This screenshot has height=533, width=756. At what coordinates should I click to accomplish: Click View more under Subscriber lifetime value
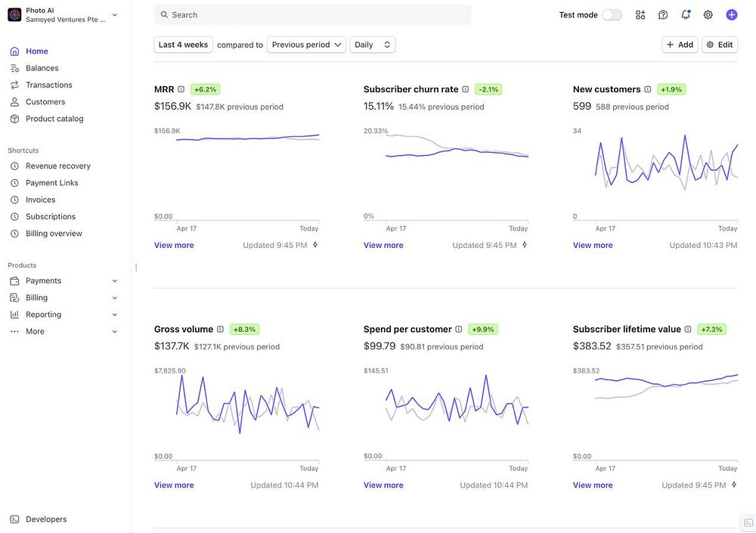593,485
